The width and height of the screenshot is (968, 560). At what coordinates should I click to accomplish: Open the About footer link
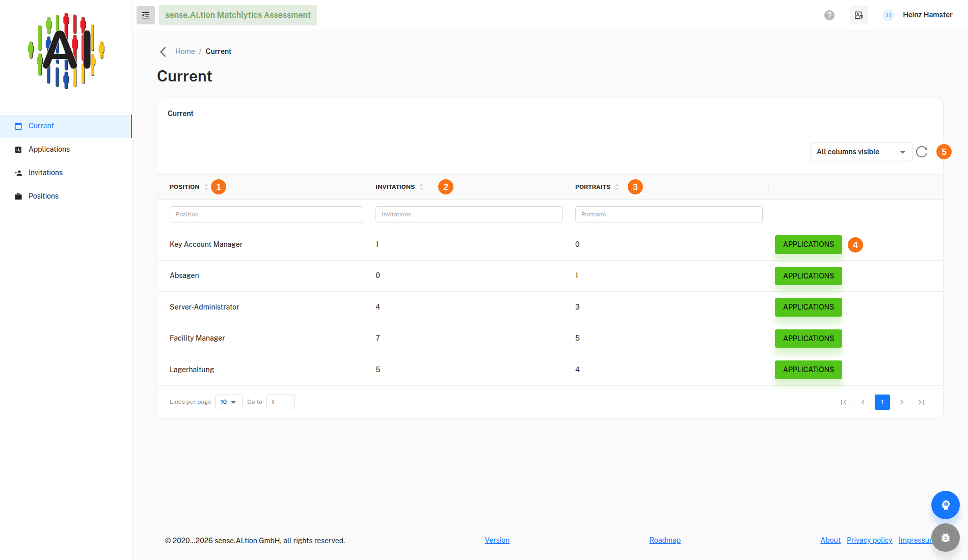pos(830,540)
